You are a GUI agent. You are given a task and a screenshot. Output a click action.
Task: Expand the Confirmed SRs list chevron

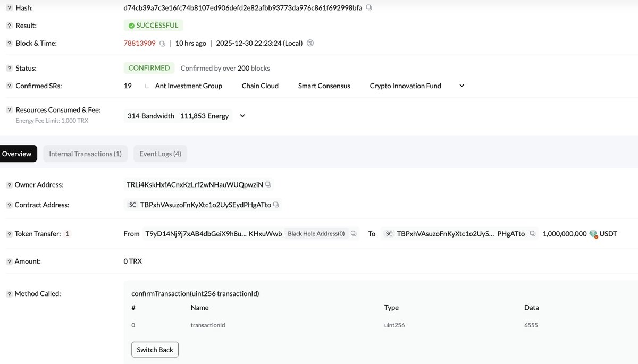pos(461,86)
